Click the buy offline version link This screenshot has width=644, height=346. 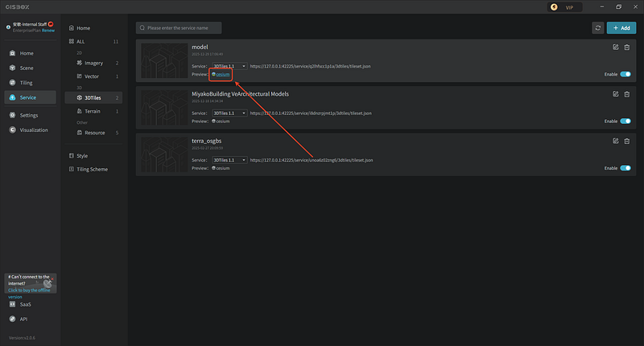click(x=29, y=293)
